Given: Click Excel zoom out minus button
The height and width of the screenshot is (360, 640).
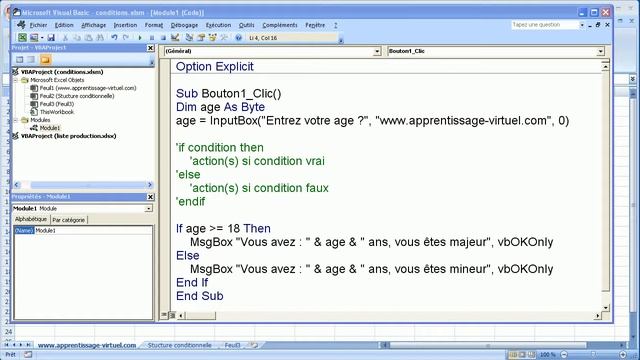Looking at the screenshot, I should [x=564, y=354].
